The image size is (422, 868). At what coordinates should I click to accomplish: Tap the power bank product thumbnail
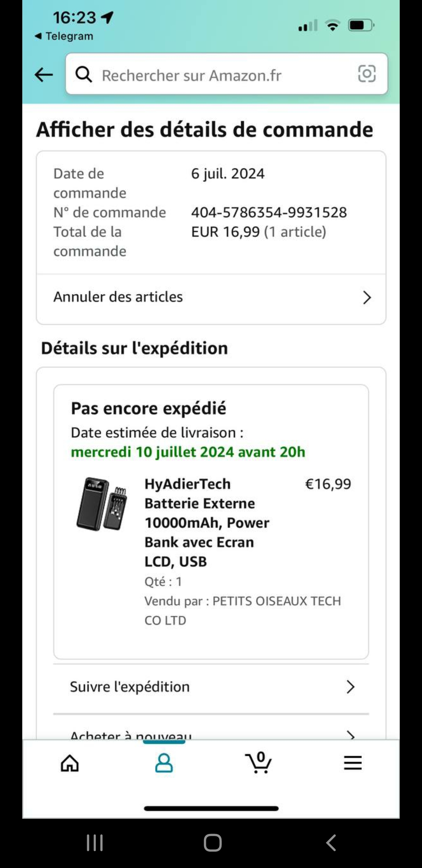point(102,504)
